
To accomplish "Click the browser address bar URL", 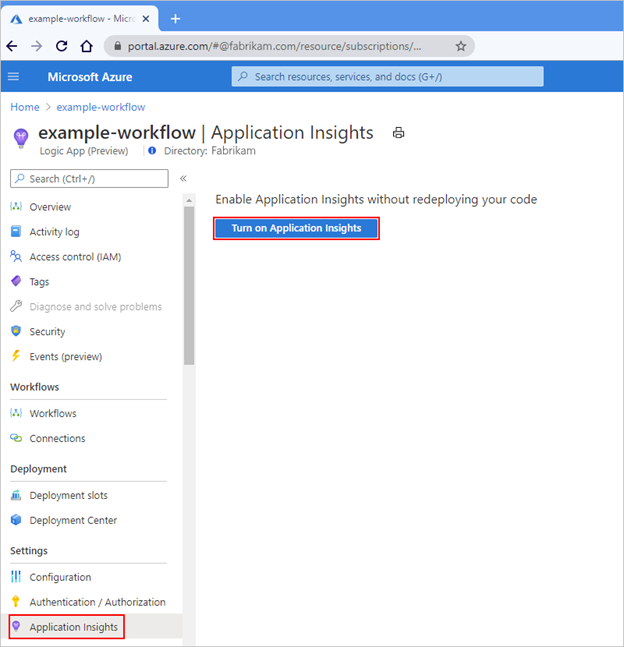I will coord(274,46).
